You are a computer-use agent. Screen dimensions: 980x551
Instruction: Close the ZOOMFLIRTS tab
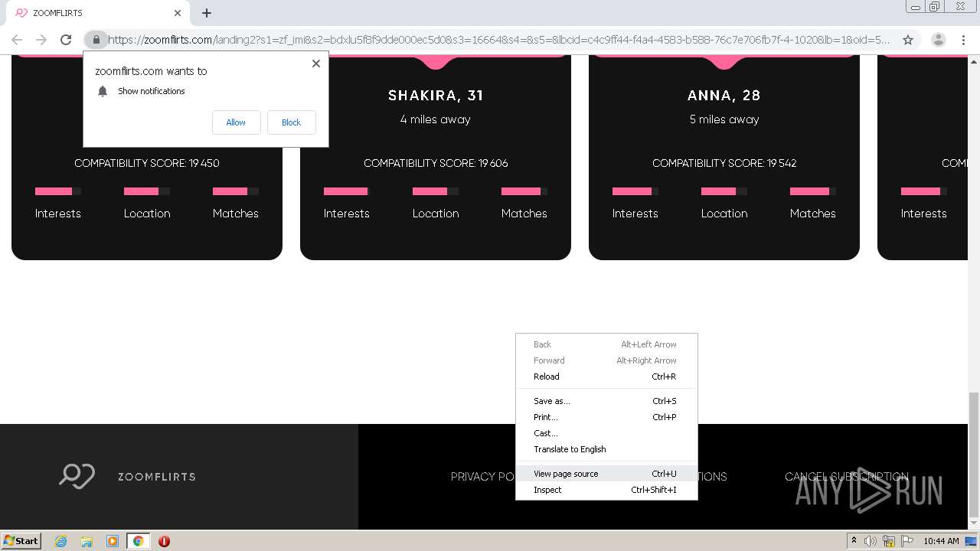click(178, 13)
